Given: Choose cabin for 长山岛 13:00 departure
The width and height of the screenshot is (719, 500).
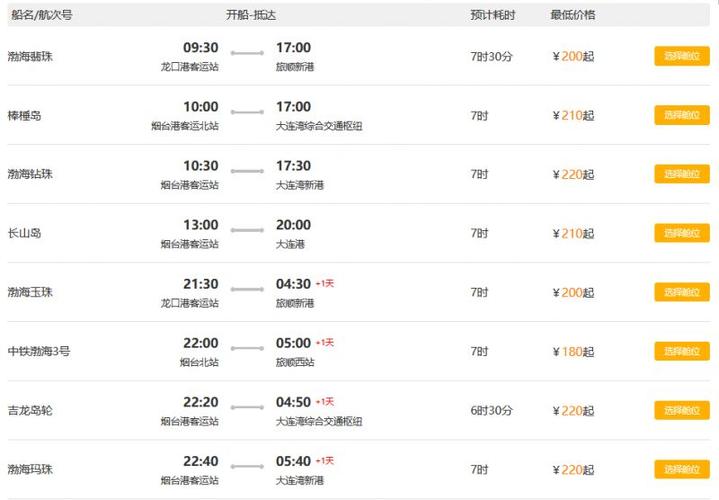Looking at the screenshot, I should click(x=682, y=233).
